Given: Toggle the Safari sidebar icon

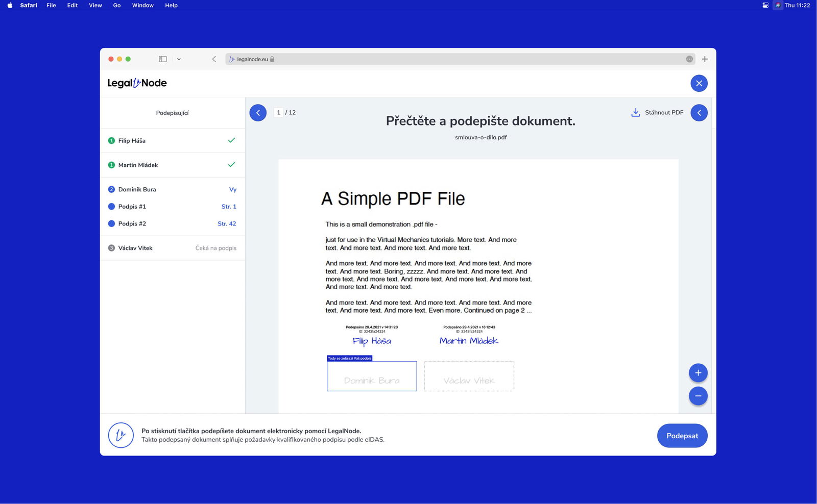Looking at the screenshot, I should coord(163,59).
